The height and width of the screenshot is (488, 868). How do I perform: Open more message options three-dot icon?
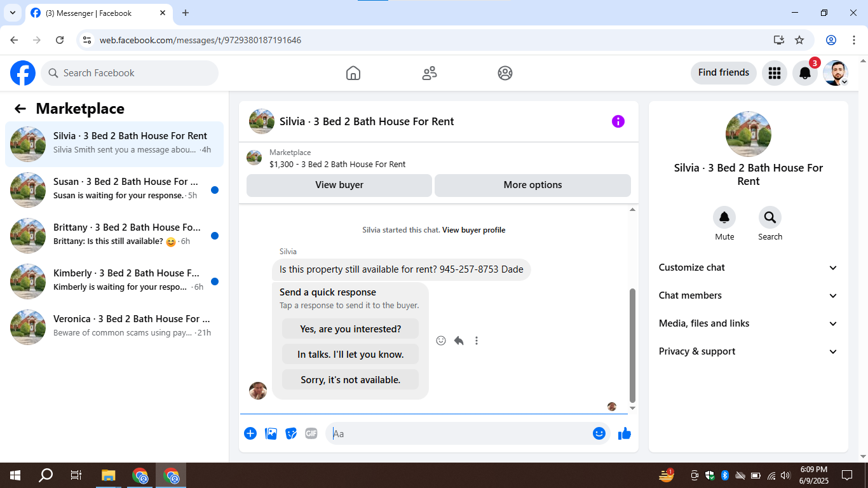pos(477,341)
